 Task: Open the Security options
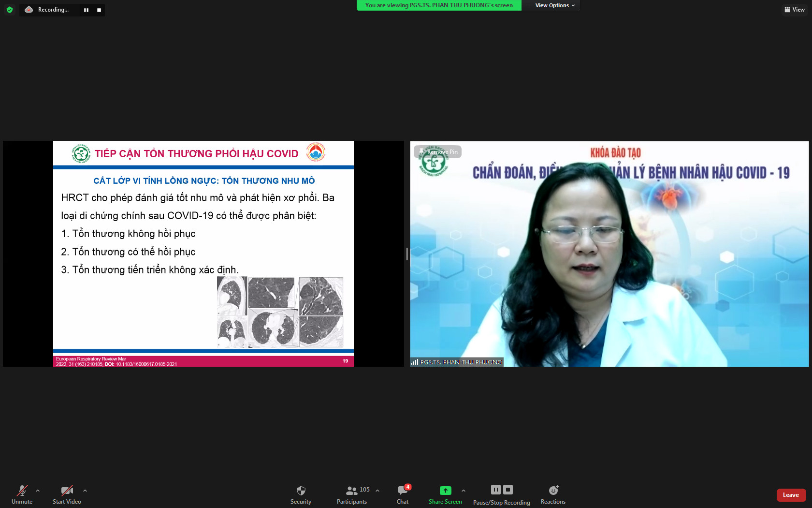click(x=301, y=494)
